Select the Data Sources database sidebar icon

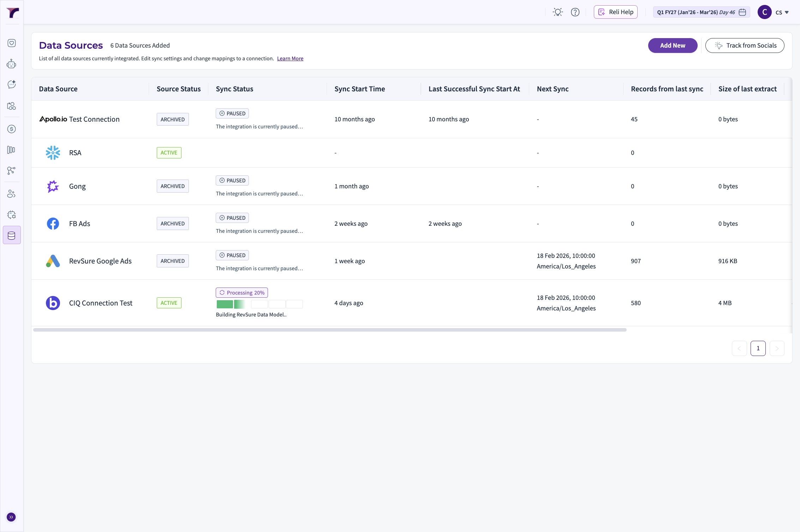click(12, 235)
